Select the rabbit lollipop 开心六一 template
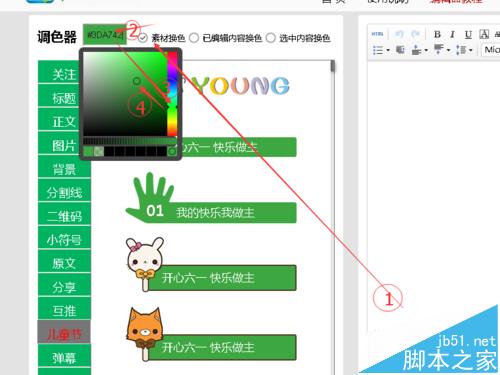Screen dimensions: 500x375 [x=211, y=265]
